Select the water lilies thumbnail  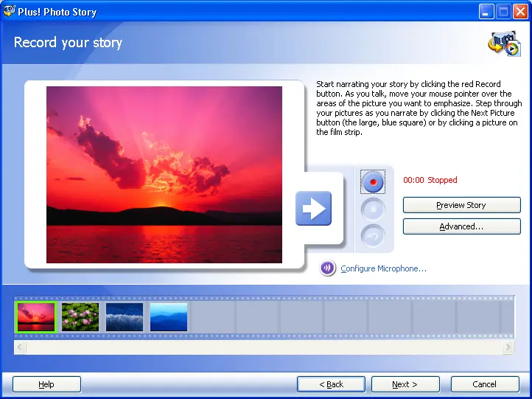pos(80,317)
